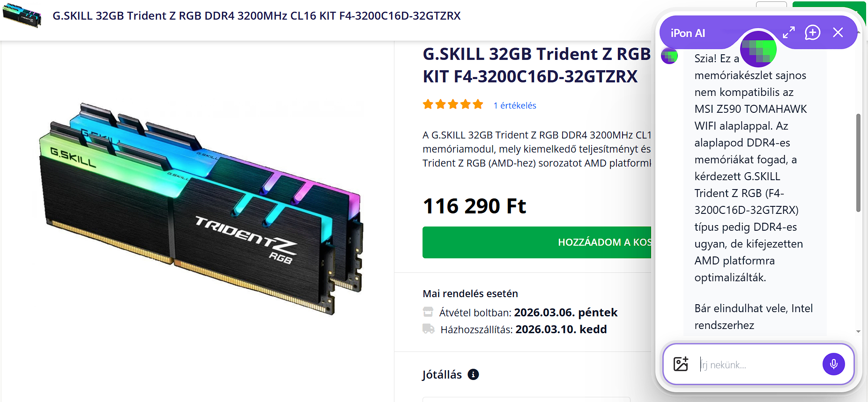This screenshot has height=402, width=868.
Task: Click the small bot avatar beside message
Action: tap(669, 56)
